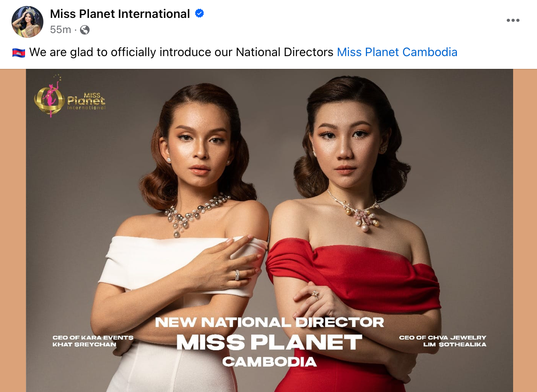Open the three-dot post options menu
Image resolution: width=537 pixels, height=392 pixels.
513,20
